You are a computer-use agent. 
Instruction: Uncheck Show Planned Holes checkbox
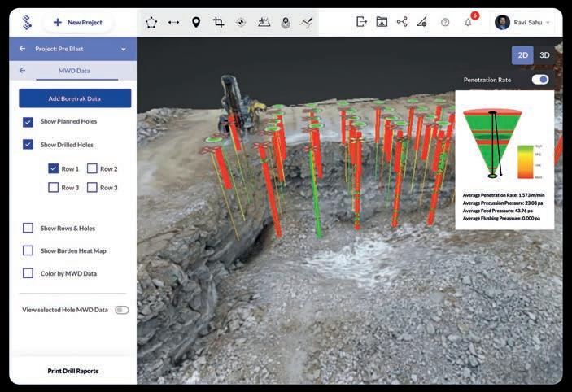click(x=28, y=121)
